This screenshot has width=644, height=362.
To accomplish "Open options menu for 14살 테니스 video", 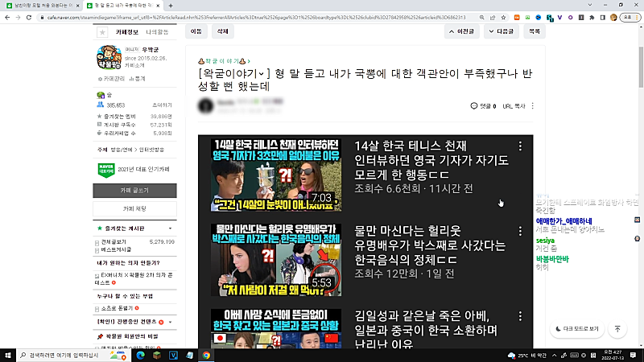I will click(520, 146).
